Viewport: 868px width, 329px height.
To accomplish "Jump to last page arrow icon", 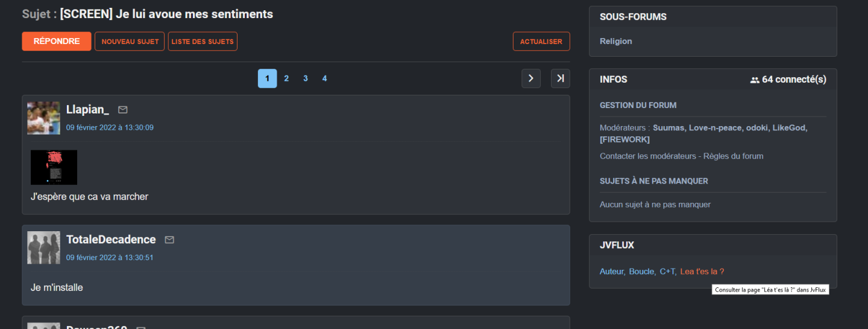I will pos(561,78).
